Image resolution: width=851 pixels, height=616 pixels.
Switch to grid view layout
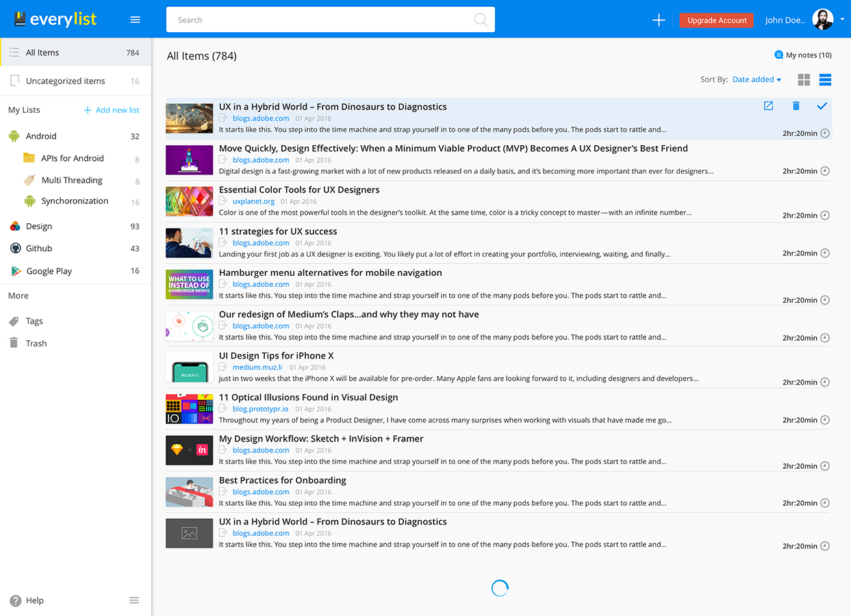804,80
